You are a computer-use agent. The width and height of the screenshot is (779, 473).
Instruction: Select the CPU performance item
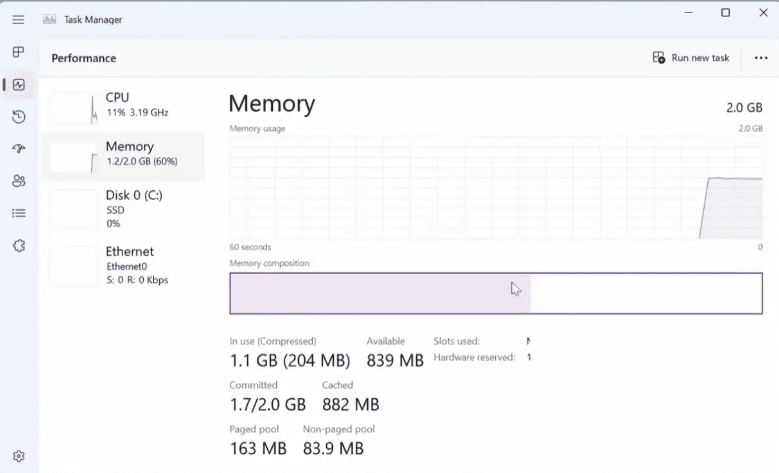(124, 107)
